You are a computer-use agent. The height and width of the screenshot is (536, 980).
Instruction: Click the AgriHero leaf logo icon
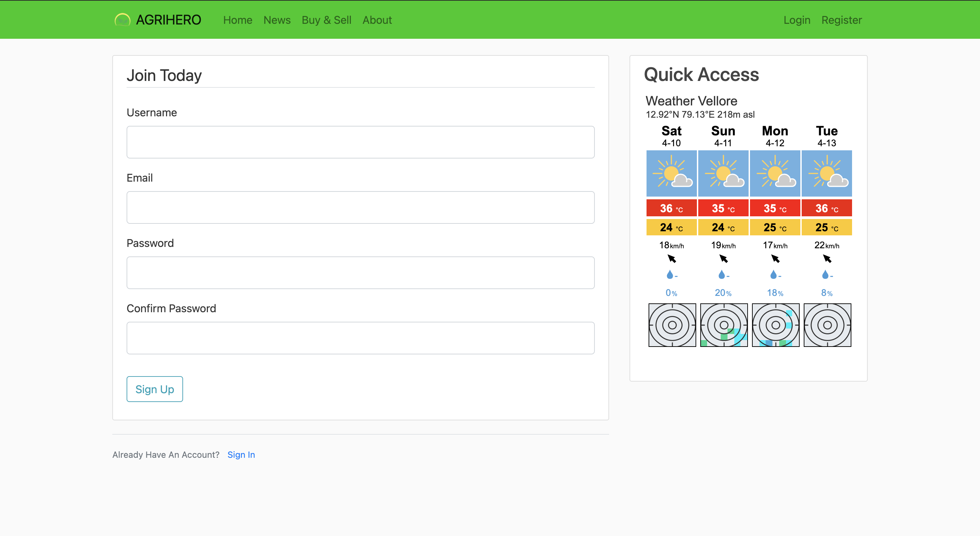(x=122, y=20)
